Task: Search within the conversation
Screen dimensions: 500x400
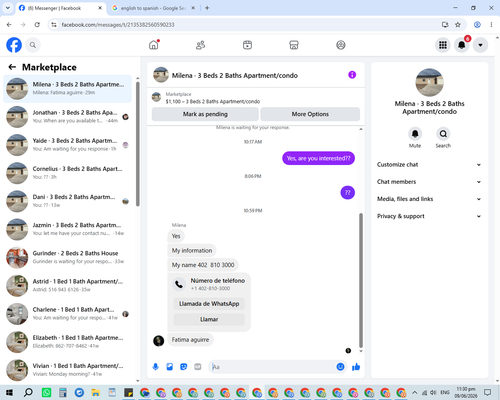Action: [443, 134]
